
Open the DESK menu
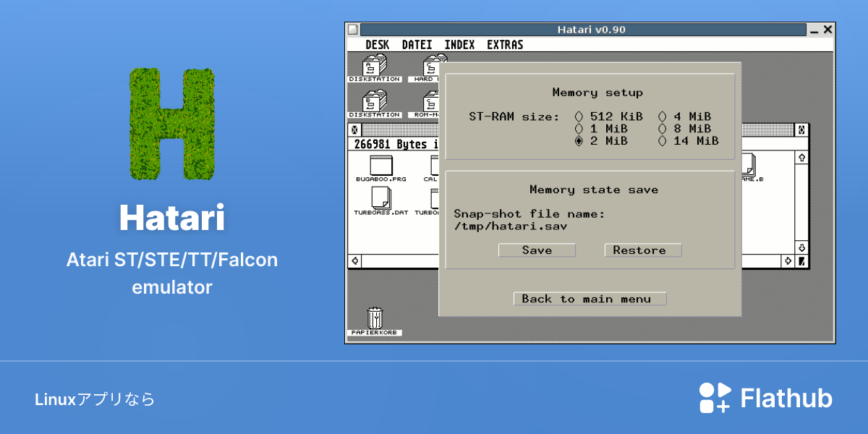coord(377,45)
